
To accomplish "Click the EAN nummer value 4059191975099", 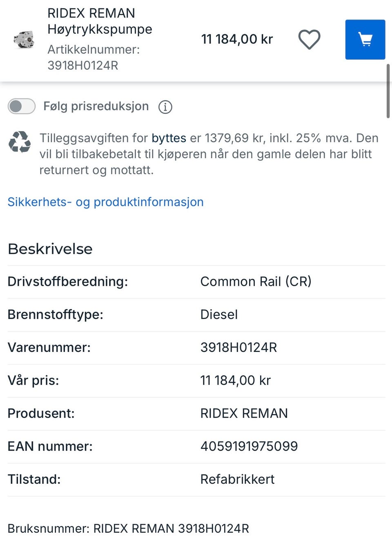I will tap(249, 446).
